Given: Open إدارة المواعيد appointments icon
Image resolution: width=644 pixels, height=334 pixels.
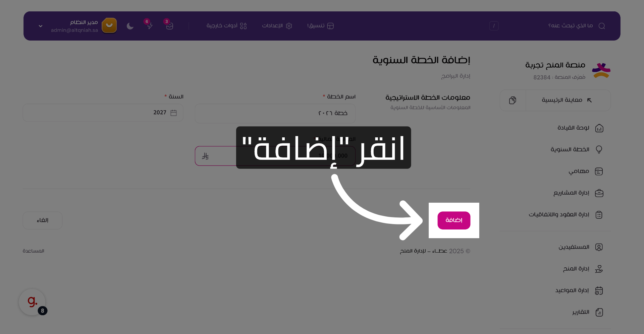Looking at the screenshot, I should coord(599,290).
